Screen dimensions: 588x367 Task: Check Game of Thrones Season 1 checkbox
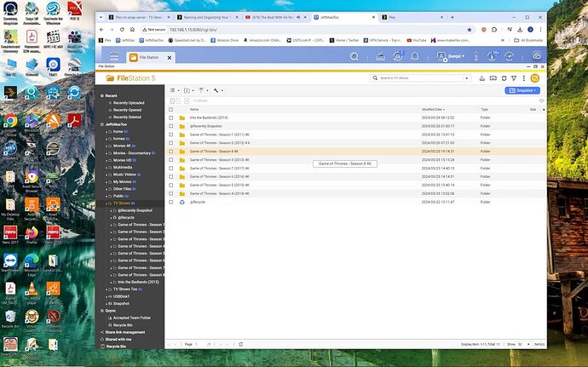[170, 135]
